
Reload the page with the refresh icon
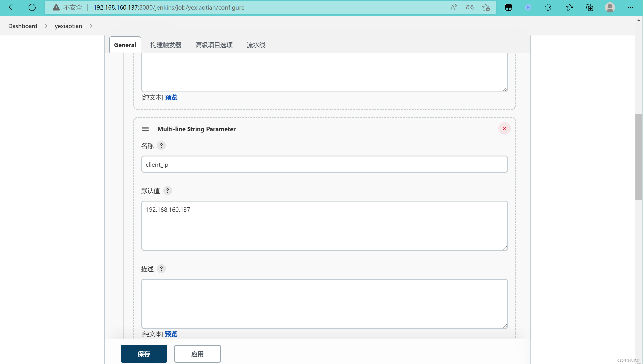(x=32, y=8)
